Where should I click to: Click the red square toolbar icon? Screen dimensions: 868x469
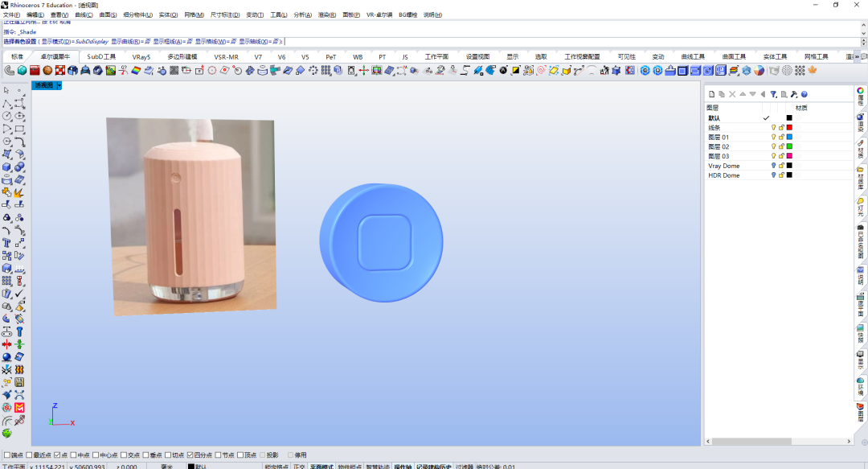coord(35,71)
